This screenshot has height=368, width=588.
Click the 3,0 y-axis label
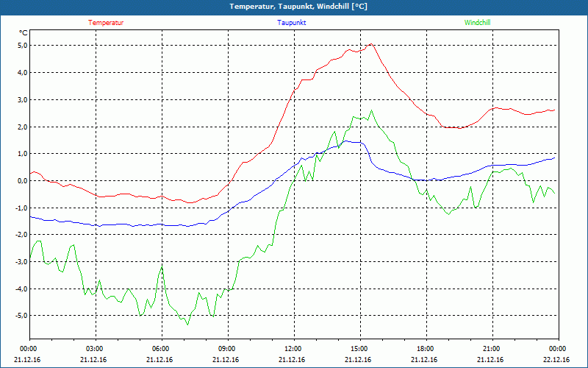click(x=23, y=99)
